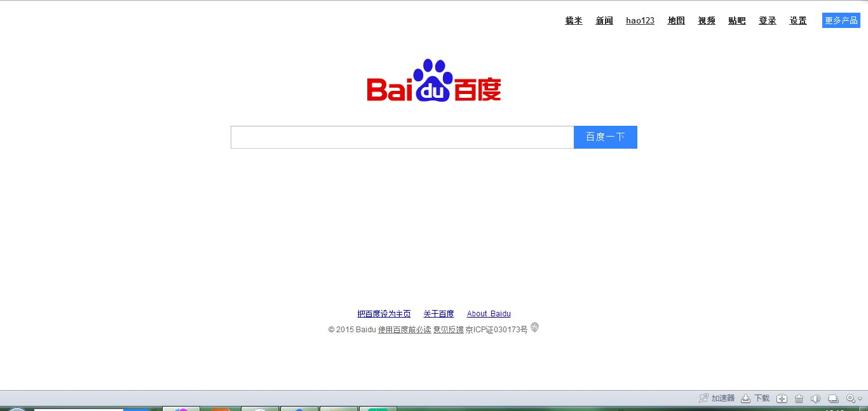
Task: Open the zoom level dropdown arrow
Action: tap(860, 399)
